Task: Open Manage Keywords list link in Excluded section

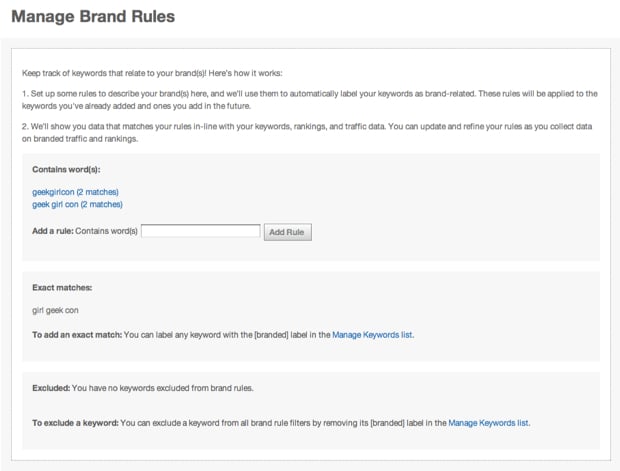Action: (x=488, y=423)
